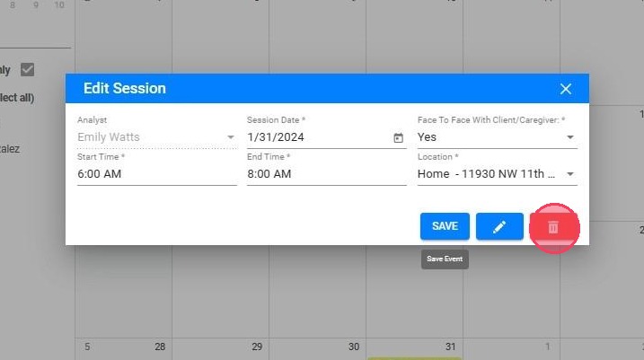Pick date 10 in the mini calendar
Image resolution: width=644 pixels, height=360 pixels.
tap(59, 5)
